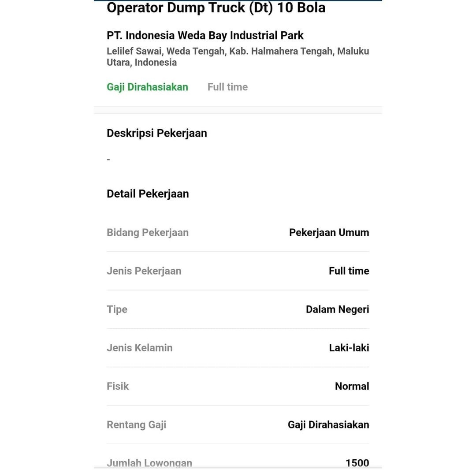Image resolution: width=476 pixels, height=476 pixels.
Task: Click the Detail Pekerjaan heading
Action: (x=148, y=194)
